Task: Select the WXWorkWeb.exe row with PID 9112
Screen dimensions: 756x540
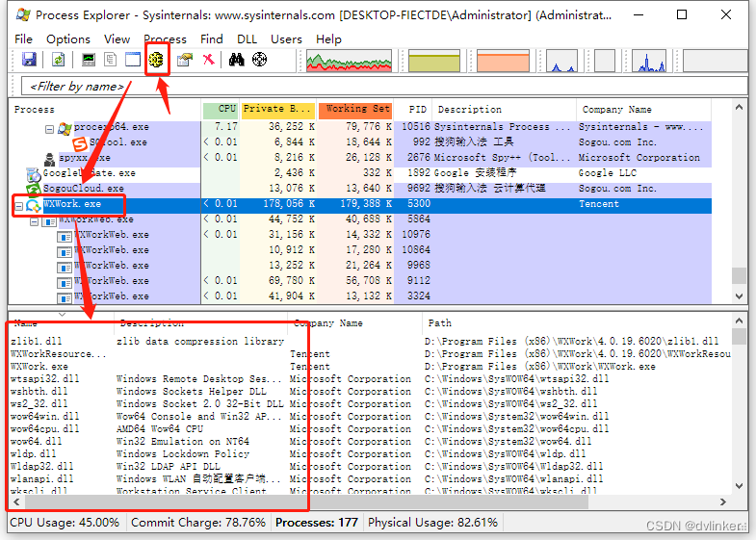Action: 360,281
